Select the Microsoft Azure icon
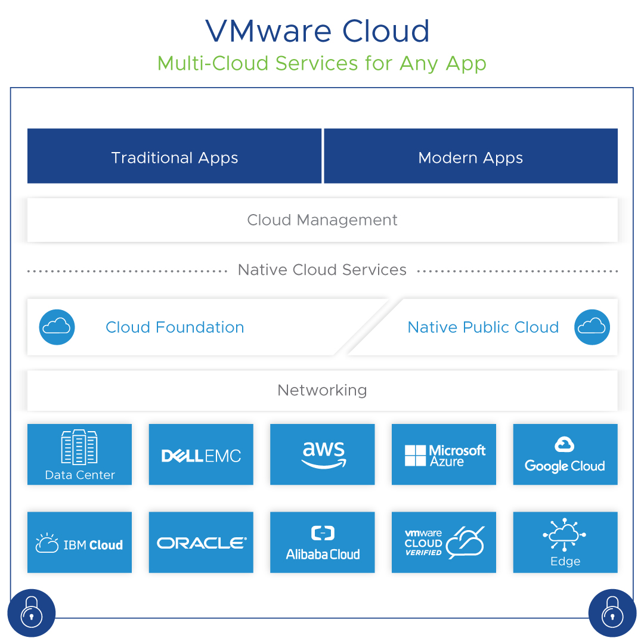 (444, 454)
